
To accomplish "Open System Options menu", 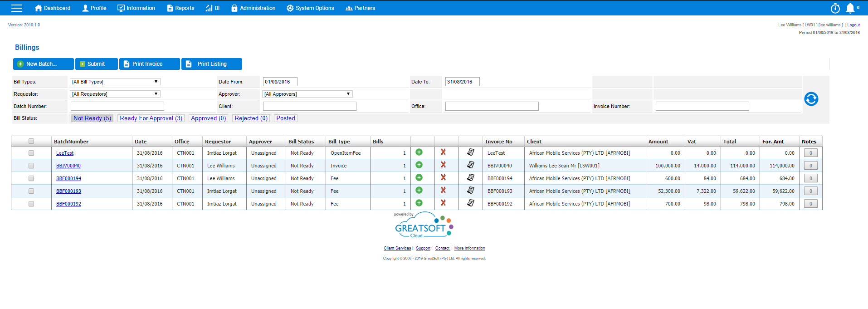I will [310, 8].
